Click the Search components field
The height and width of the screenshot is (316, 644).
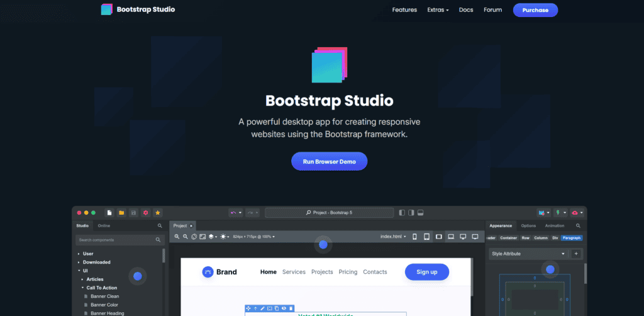[x=120, y=240]
